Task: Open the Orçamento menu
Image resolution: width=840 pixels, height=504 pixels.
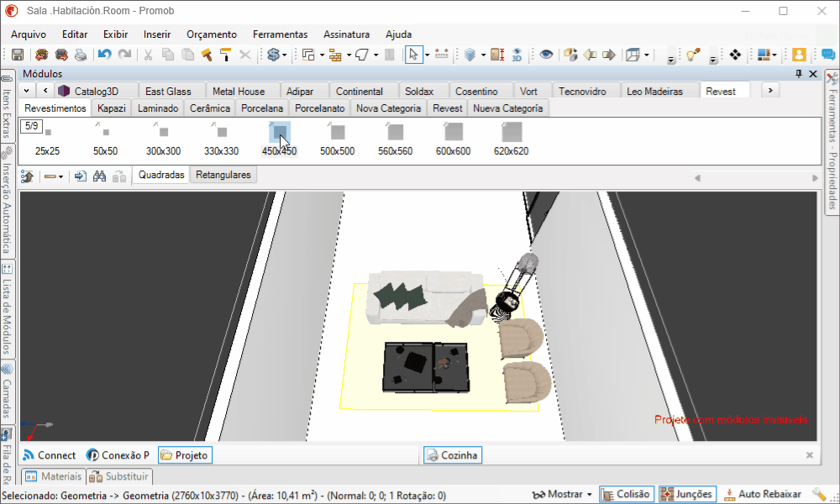Action: [x=212, y=34]
